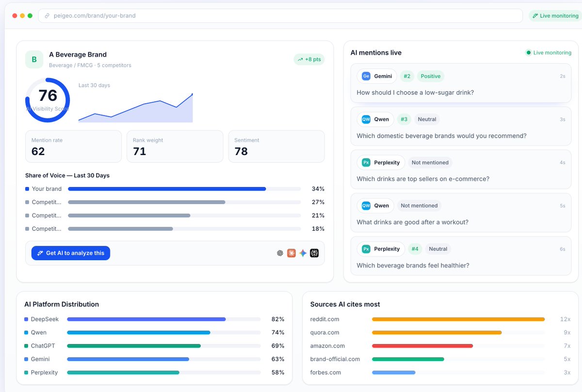The width and height of the screenshot is (582, 392).
Task: Click the red window close dot
Action: point(15,16)
